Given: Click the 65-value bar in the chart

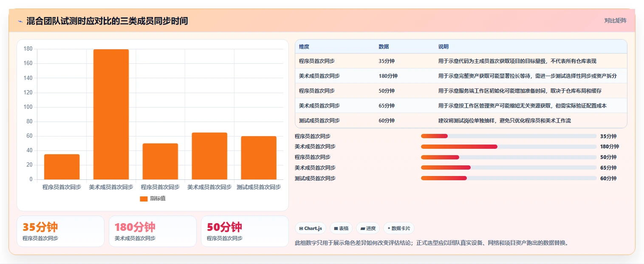Looking at the screenshot, I should (209, 156).
